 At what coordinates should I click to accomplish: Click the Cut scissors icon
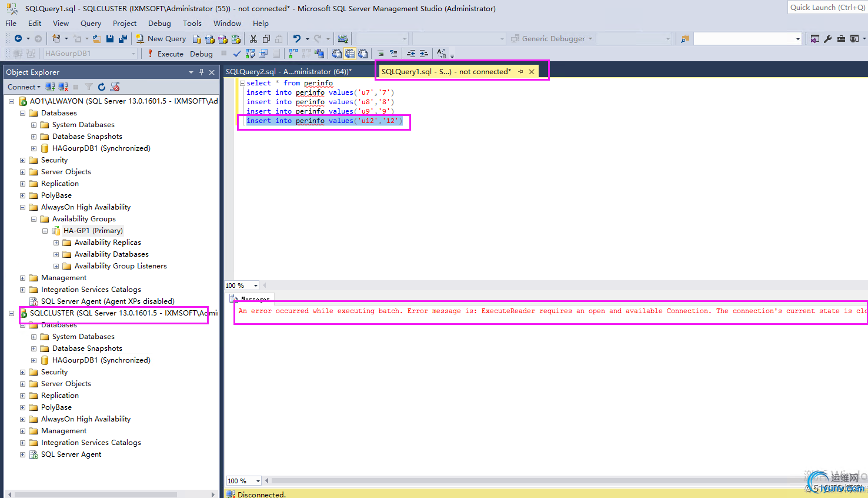[253, 39]
